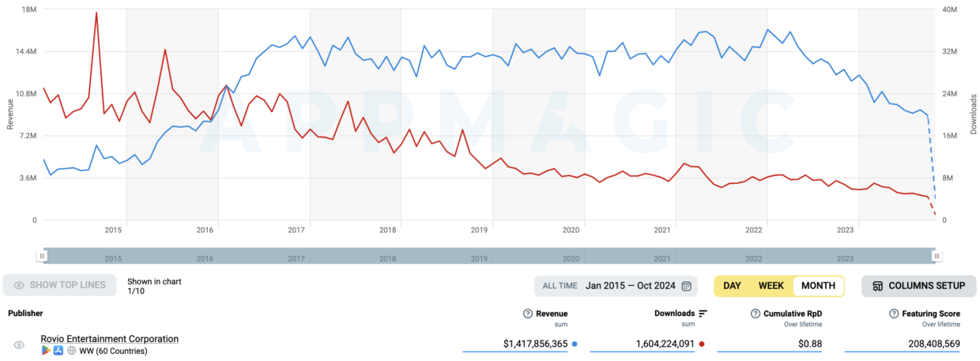This screenshot has height=361, width=980.
Task: Click the left handle of timeline range slider
Action: (43, 255)
